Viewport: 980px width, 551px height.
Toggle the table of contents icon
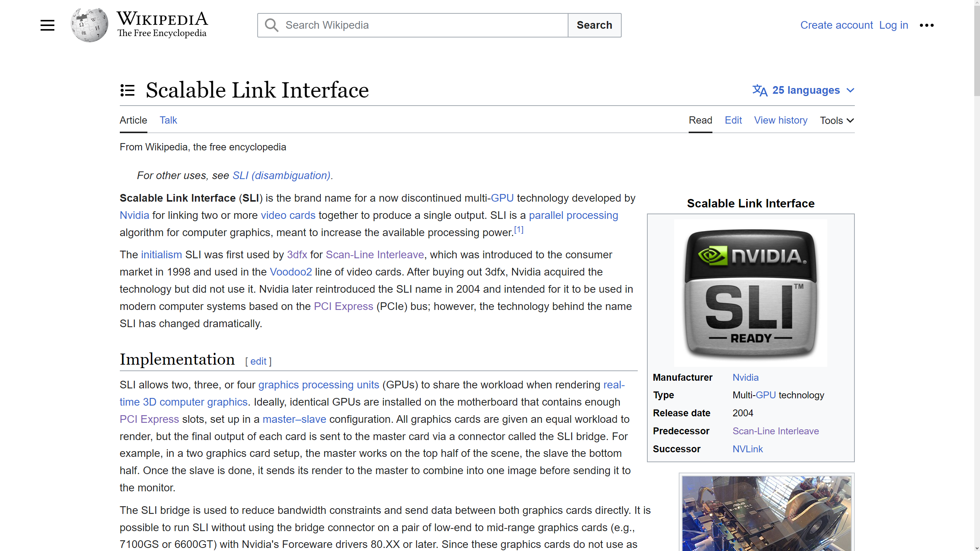click(127, 90)
